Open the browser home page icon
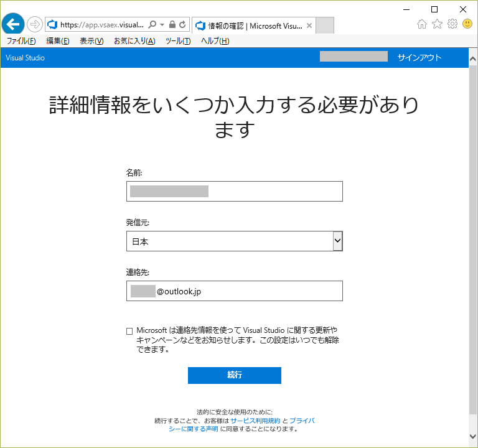The width and height of the screenshot is (478, 448). click(422, 24)
